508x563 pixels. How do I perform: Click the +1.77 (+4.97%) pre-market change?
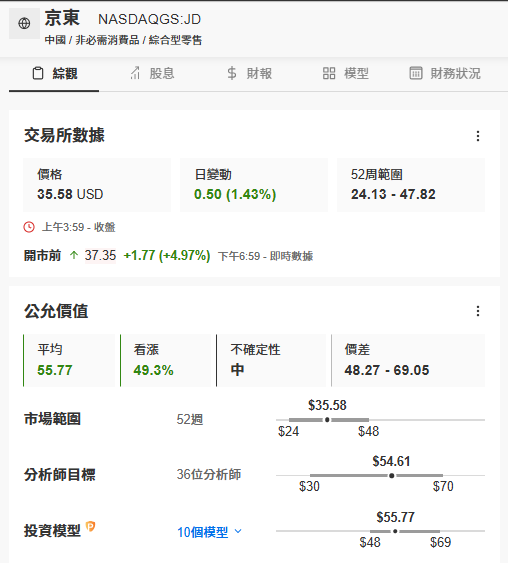click(167, 256)
